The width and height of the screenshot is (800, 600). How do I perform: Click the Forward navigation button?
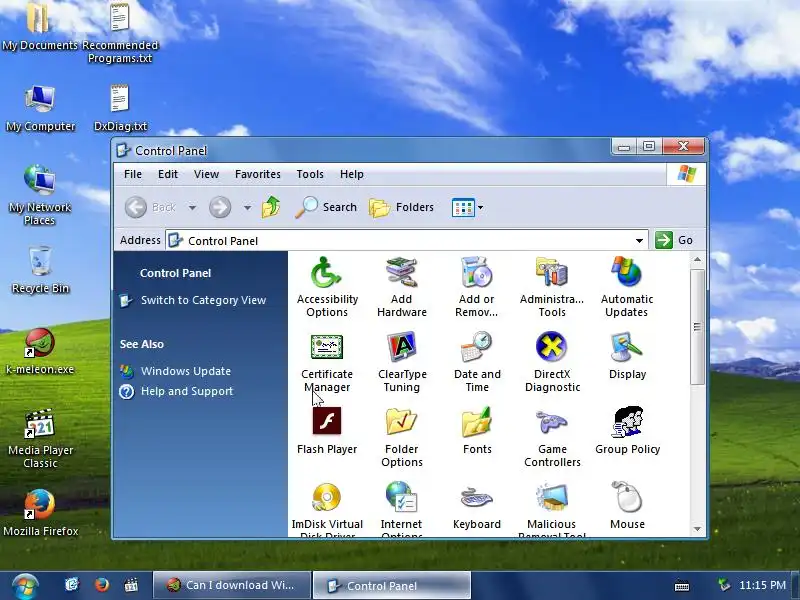[220, 207]
